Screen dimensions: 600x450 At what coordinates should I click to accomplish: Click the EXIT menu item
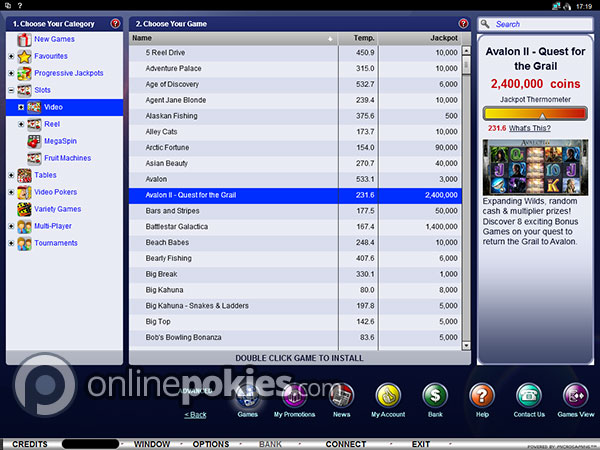(421, 444)
